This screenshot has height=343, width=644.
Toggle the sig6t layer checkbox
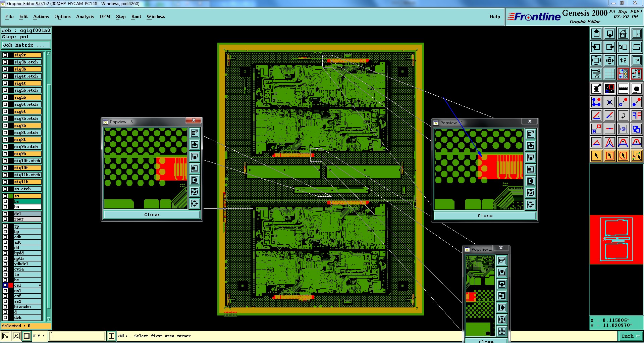point(5,111)
